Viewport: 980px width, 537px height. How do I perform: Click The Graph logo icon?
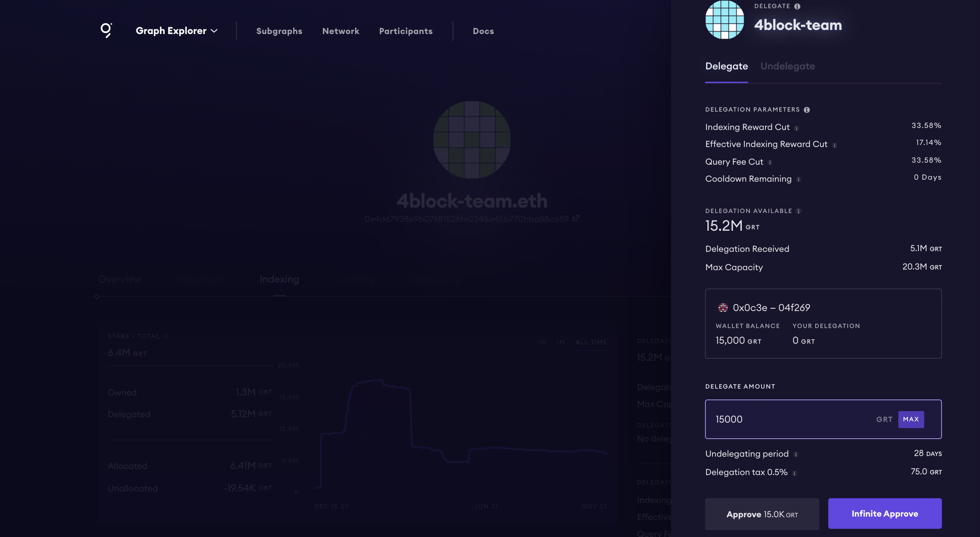tap(106, 30)
